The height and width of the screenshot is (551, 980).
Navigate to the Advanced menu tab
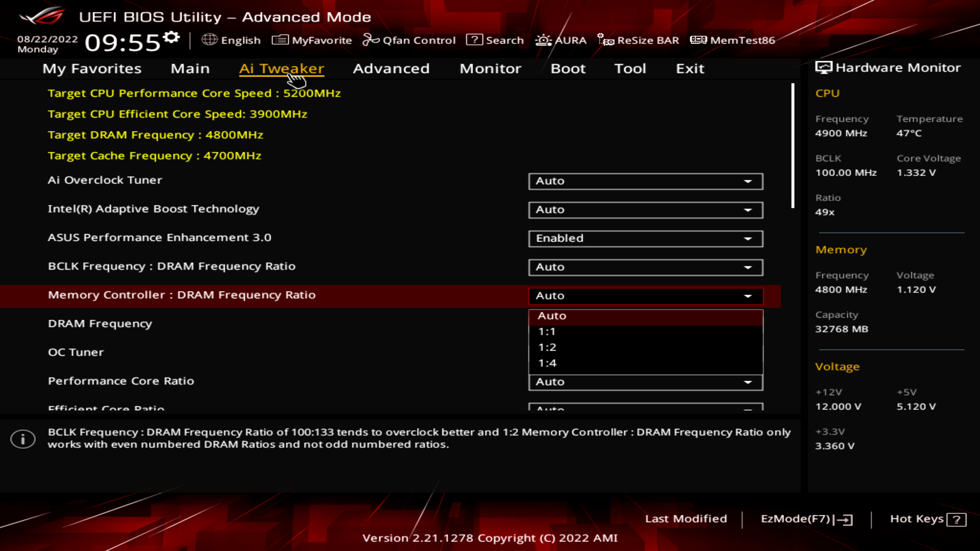(391, 68)
